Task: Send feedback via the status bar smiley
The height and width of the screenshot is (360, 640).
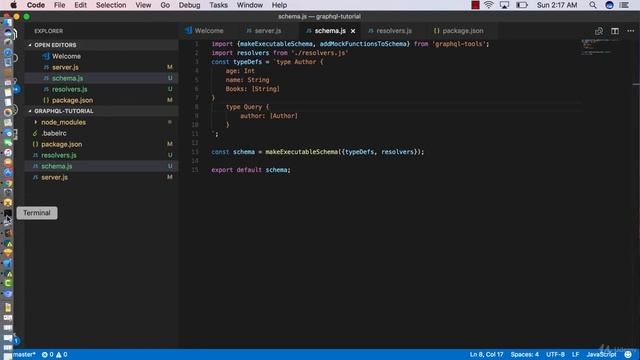Action: tap(628, 354)
